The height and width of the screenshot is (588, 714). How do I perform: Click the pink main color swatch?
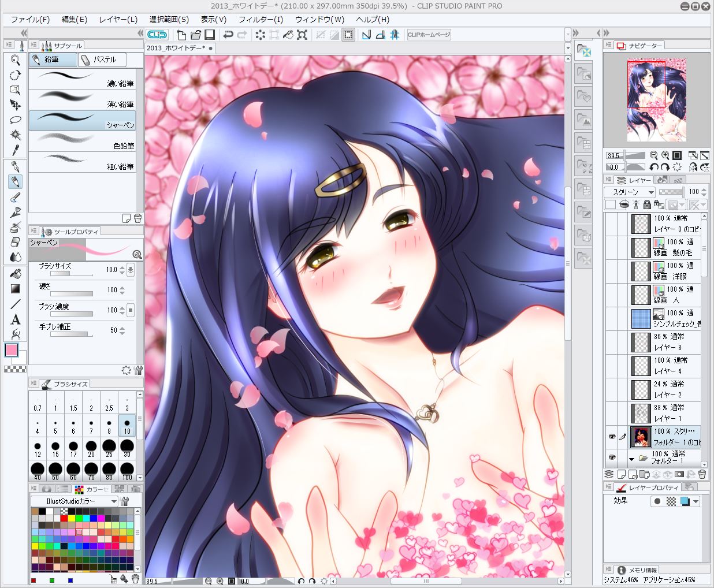[x=12, y=350]
